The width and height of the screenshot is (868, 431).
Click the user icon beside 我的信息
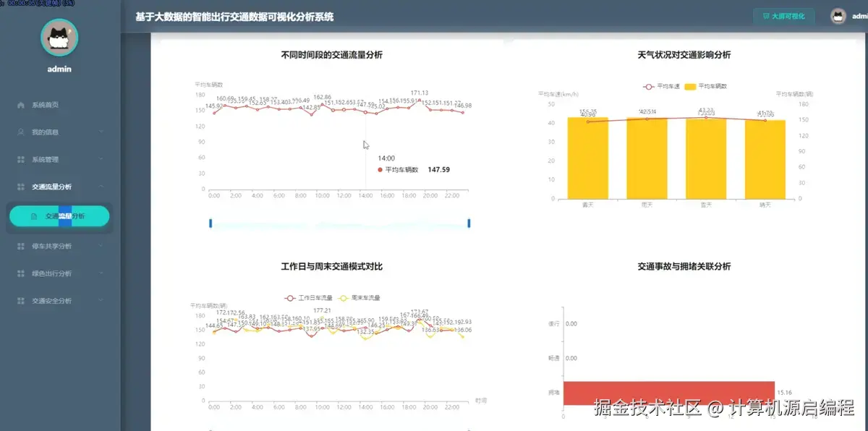(20, 132)
